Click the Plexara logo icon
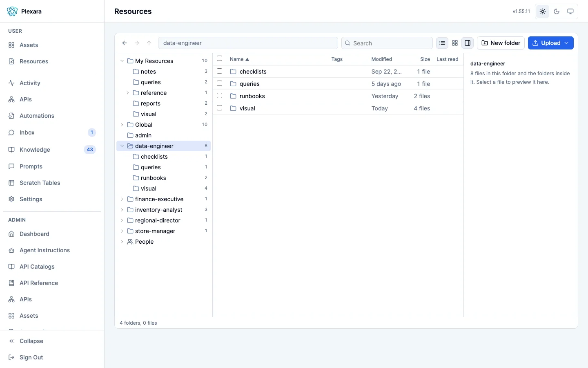Image resolution: width=588 pixels, height=368 pixels. (12, 11)
